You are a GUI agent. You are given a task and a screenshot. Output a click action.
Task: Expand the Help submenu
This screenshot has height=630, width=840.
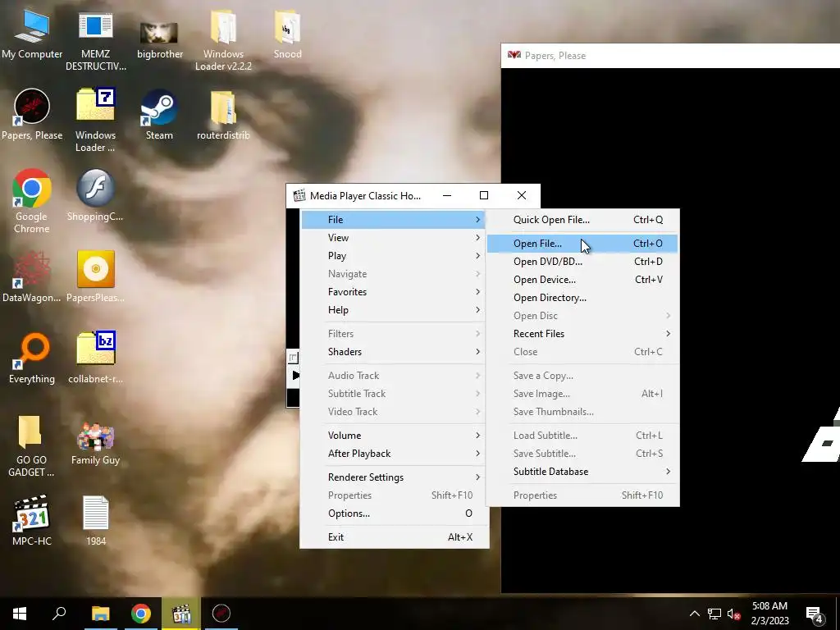point(393,310)
